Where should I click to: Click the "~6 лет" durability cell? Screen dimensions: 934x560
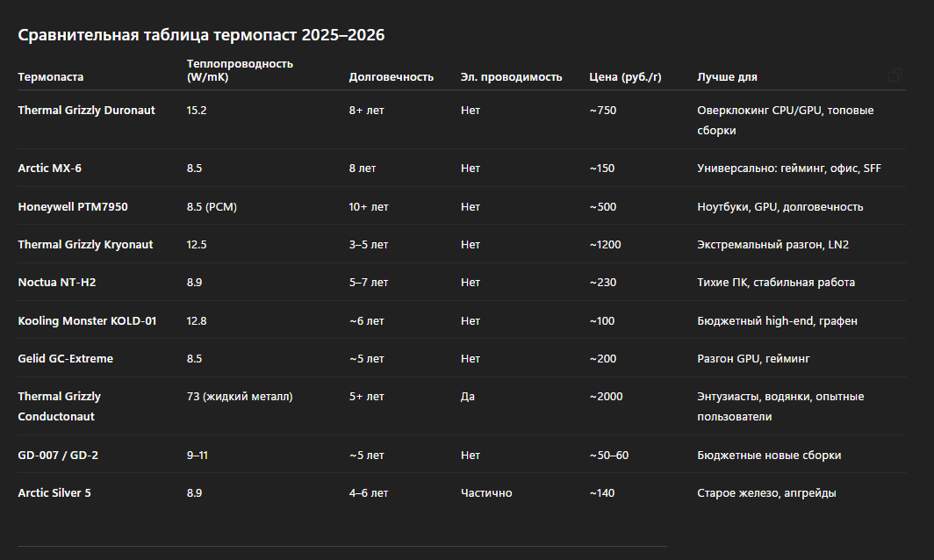click(x=366, y=320)
